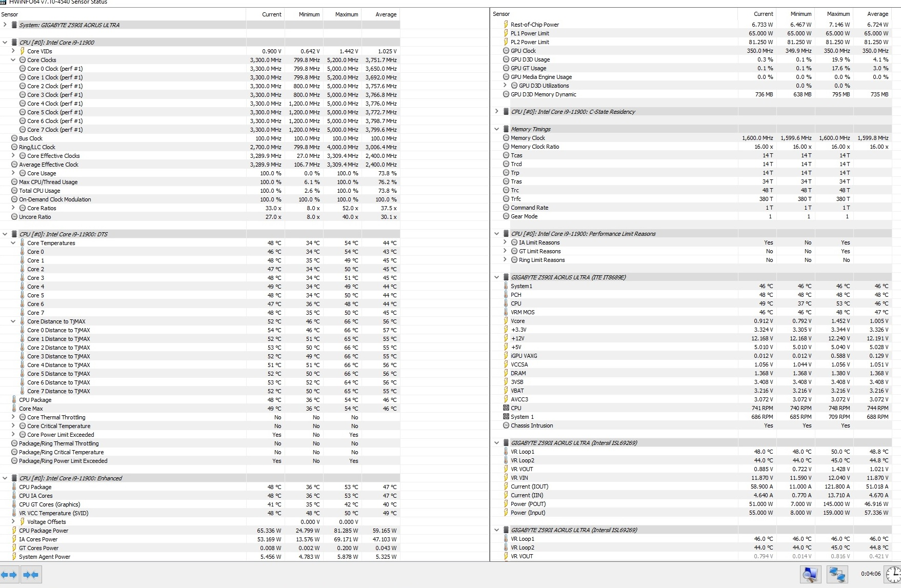The image size is (901, 588).
Task: Select the Total CPU Usage row
Action: click(39, 191)
